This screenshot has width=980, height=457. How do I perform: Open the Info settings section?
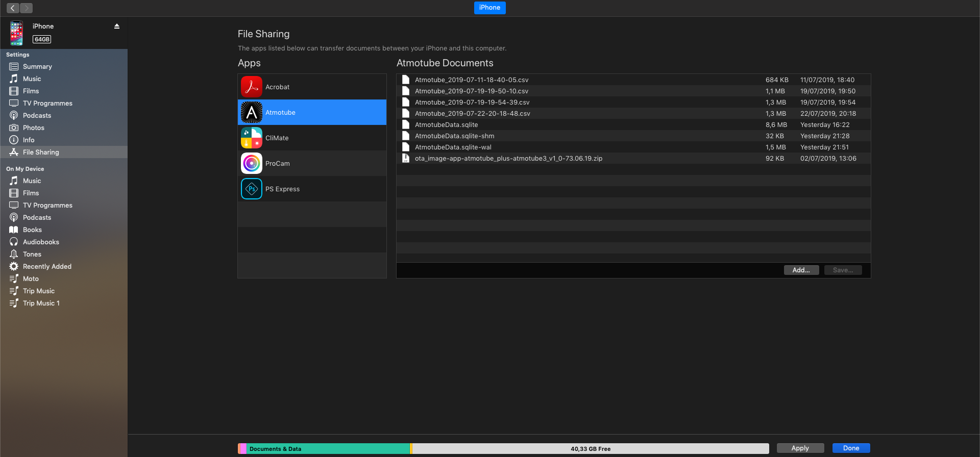tap(29, 140)
